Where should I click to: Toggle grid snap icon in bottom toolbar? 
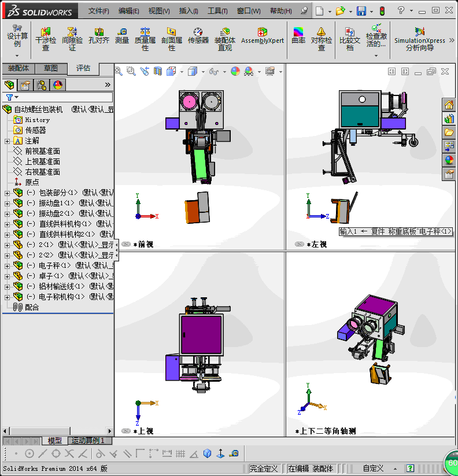pos(180,453)
